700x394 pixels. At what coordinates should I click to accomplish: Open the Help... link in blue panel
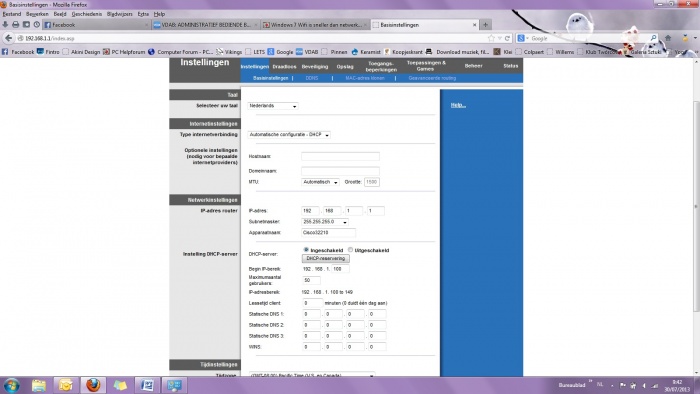click(x=458, y=105)
